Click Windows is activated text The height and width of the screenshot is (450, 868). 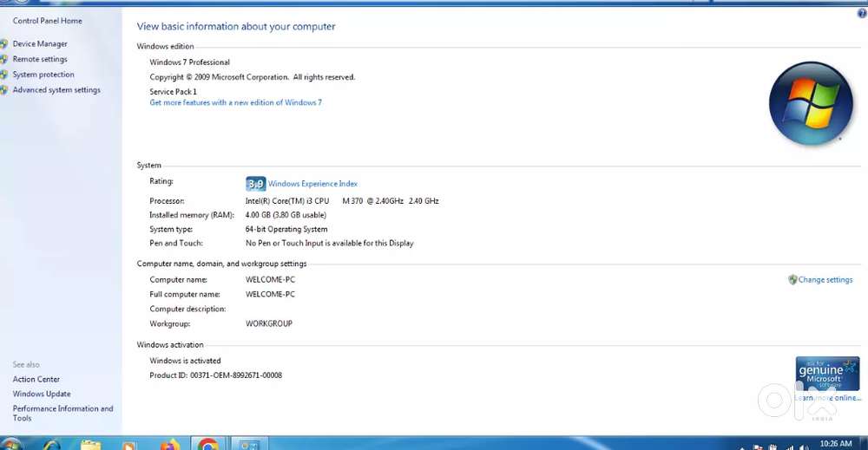click(185, 361)
